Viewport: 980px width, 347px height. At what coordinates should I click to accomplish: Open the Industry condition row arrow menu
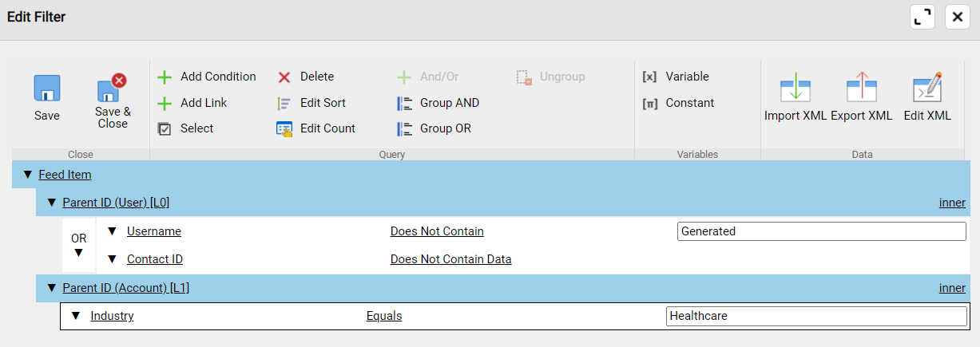(76, 316)
